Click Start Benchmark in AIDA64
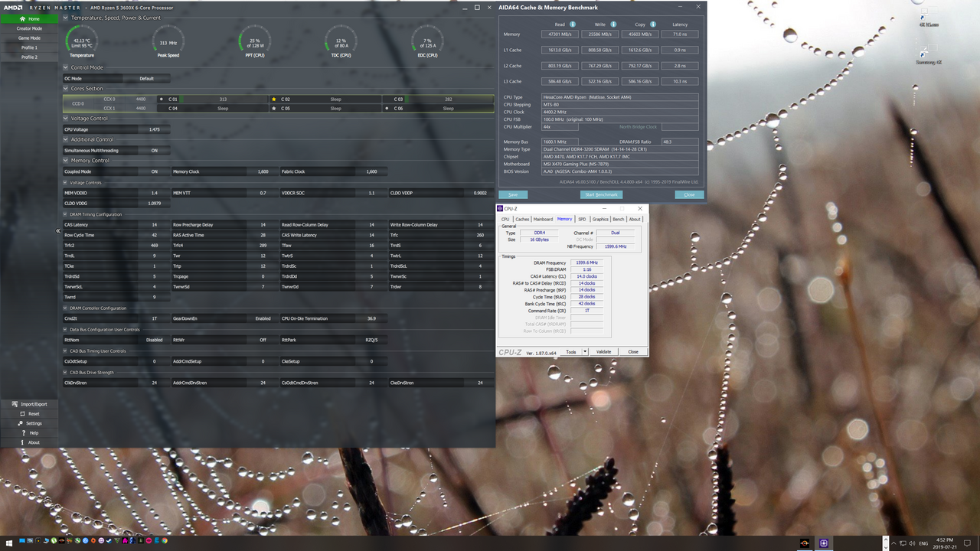The image size is (980, 551). 601,194
